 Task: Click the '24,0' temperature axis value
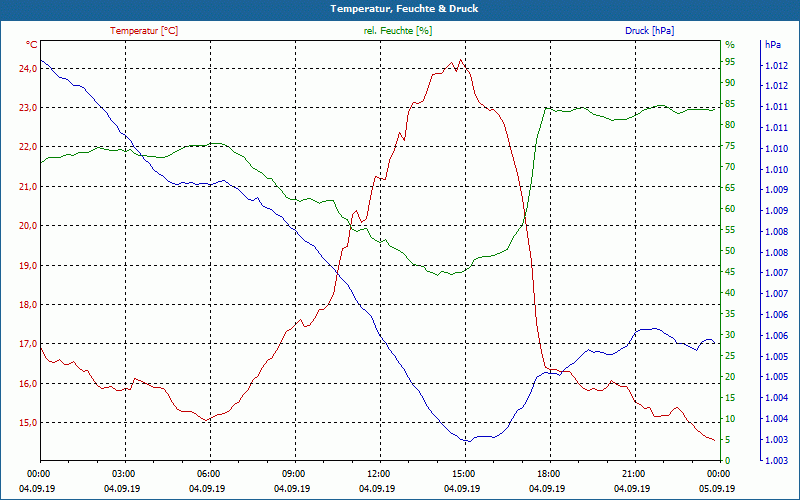[28, 68]
